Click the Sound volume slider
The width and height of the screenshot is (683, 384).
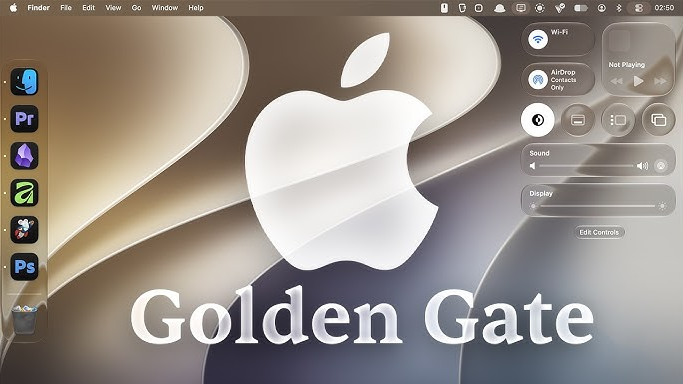[x=586, y=166]
